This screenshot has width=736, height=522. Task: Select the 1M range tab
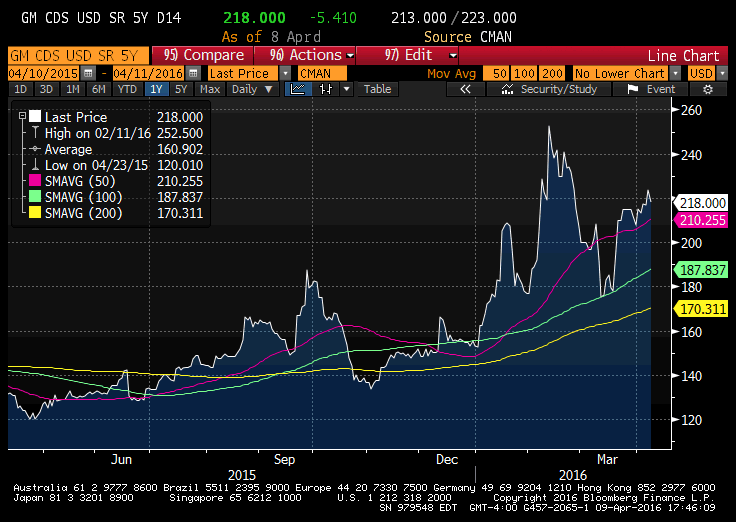pyautogui.click(x=72, y=89)
